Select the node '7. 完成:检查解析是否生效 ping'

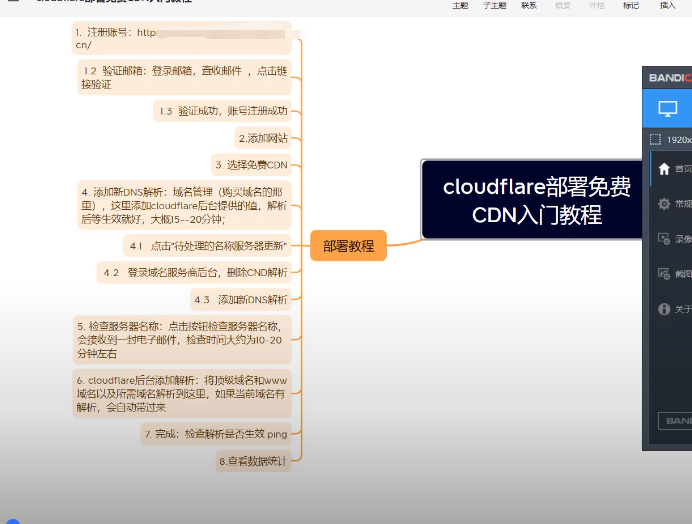pos(216,434)
